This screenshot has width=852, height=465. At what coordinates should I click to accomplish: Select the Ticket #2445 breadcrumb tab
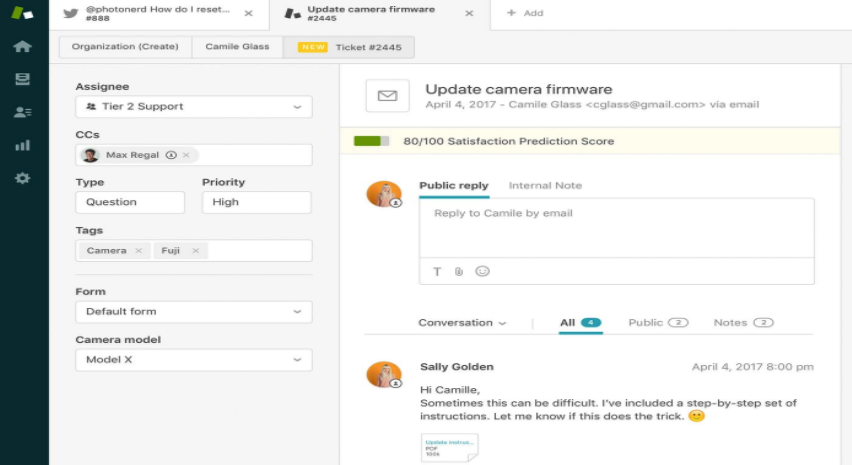coord(349,47)
